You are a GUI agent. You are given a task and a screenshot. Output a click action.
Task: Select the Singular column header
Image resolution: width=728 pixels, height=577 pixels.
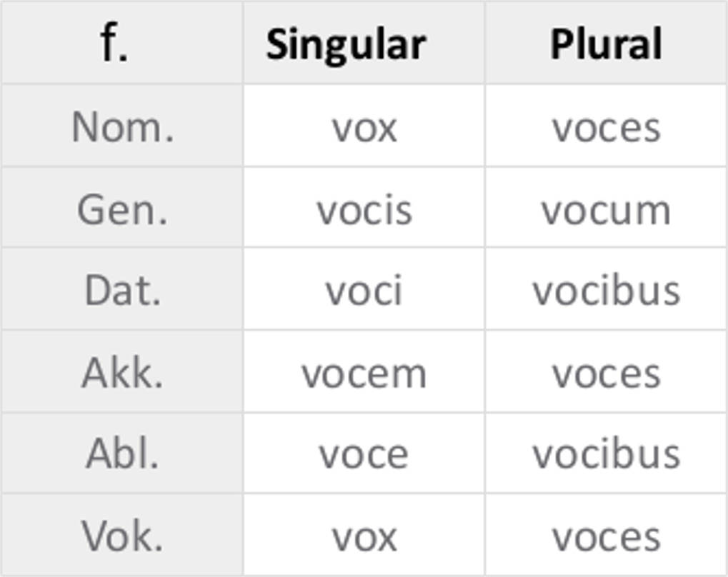(346, 44)
